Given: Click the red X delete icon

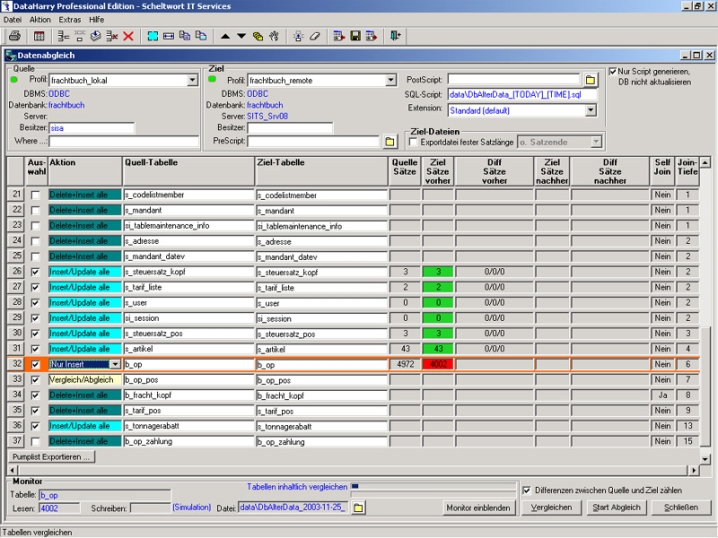Looking at the screenshot, I should pos(128,36).
